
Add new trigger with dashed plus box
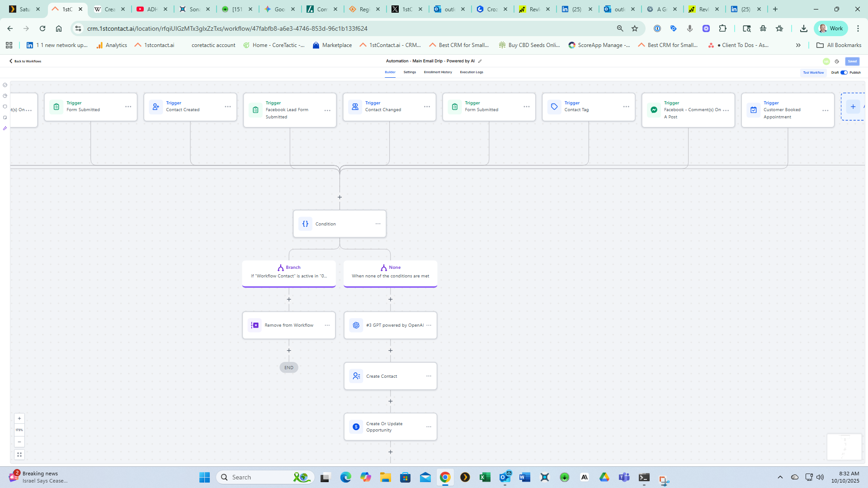pyautogui.click(x=853, y=107)
